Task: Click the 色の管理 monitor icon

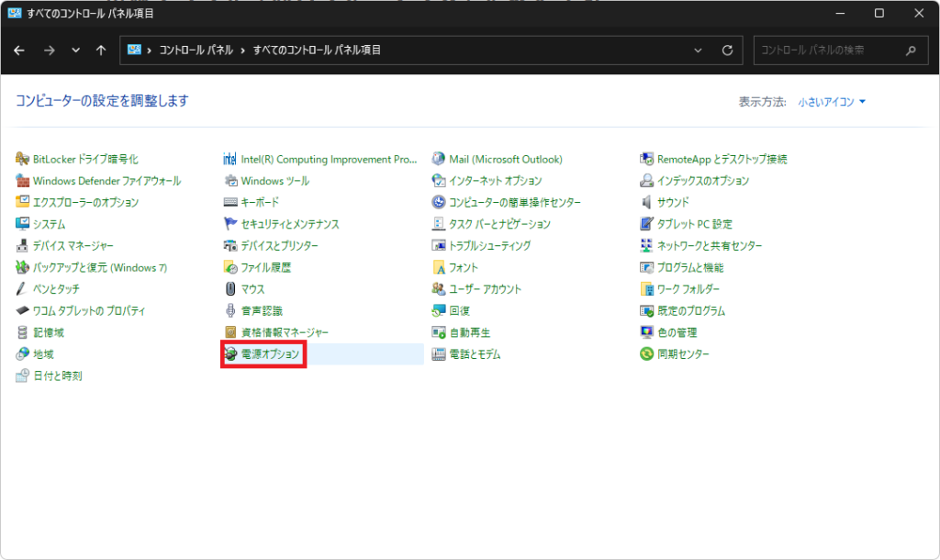Action: (647, 332)
